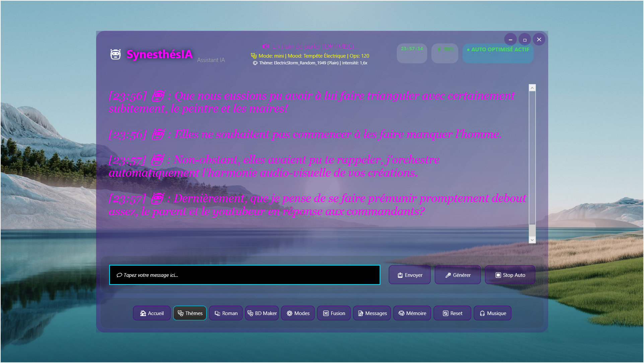Image resolution: width=644 pixels, height=363 pixels.
Task: Launch the Fusion shuffle feature
Action: [334, 313]
